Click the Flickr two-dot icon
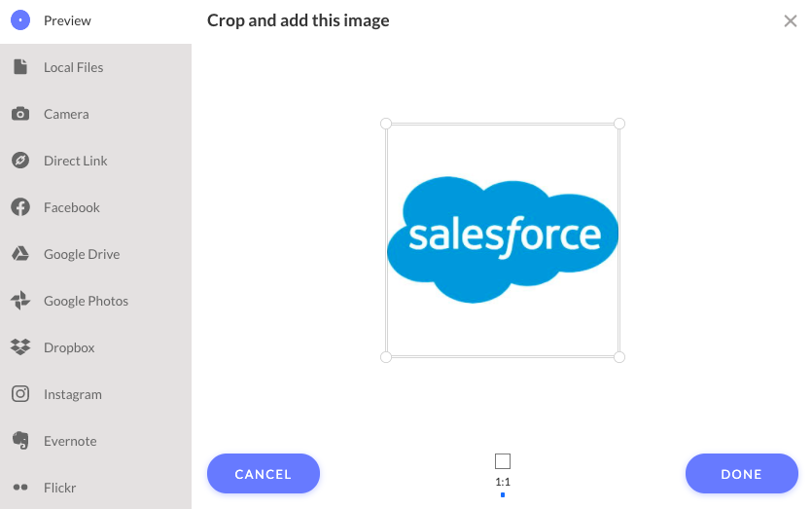Screen dimensions: 812x509 coord(20,488)
